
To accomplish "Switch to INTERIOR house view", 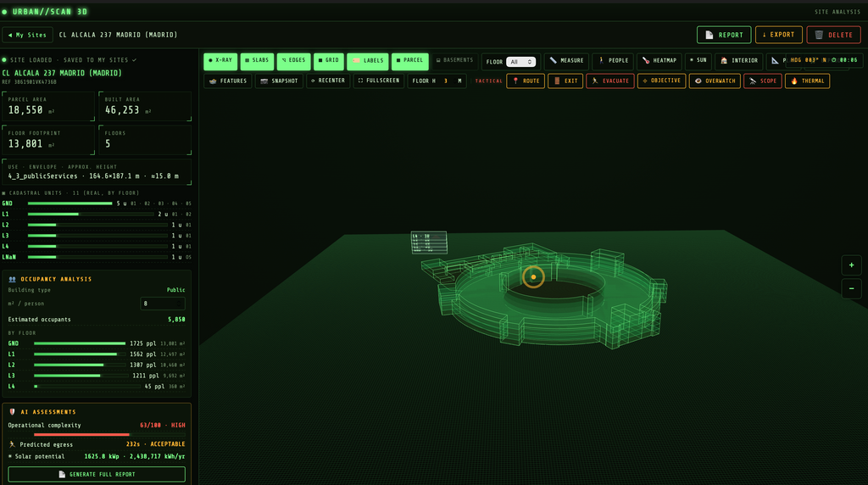I will [739, 61].
